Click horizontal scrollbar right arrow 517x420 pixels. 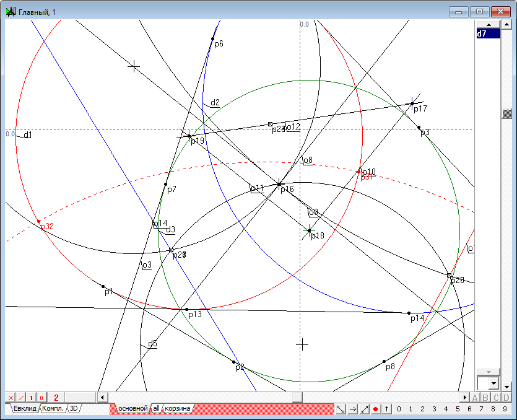[465, 397]
